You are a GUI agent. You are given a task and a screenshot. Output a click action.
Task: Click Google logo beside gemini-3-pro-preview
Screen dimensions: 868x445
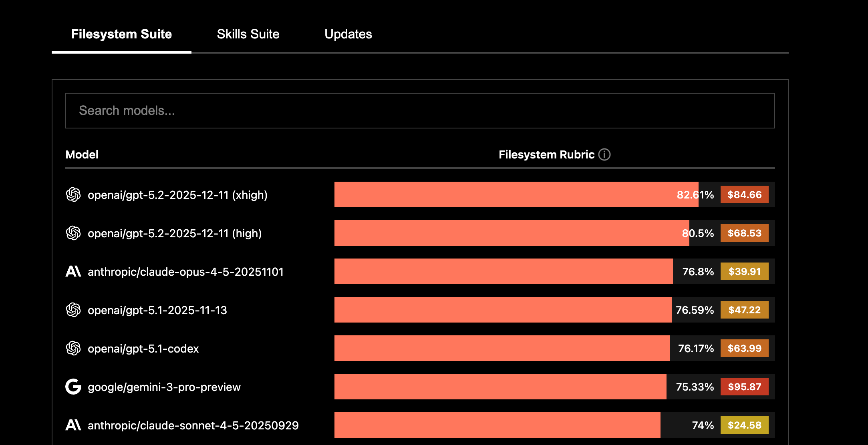(x=73, y=387)
